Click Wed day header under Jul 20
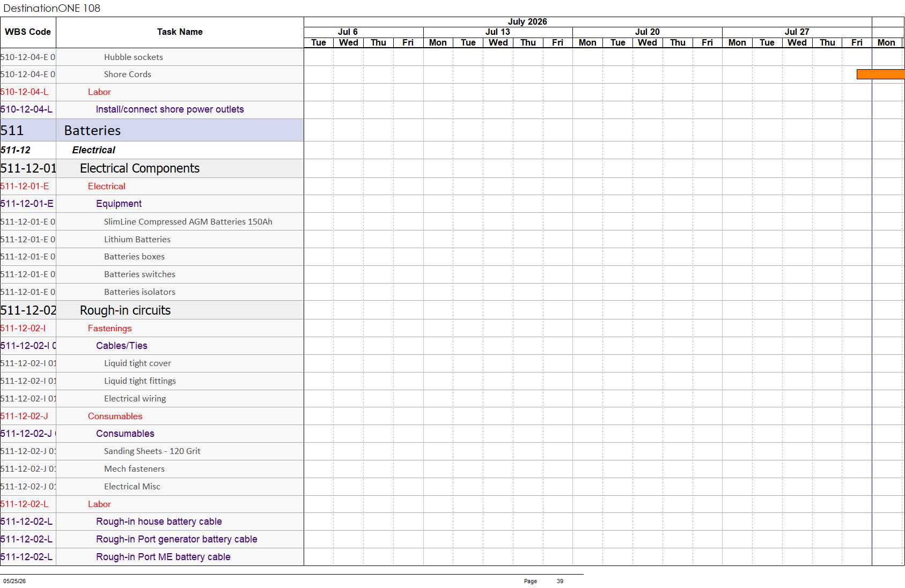This screenshot has height=588, width=905. click(648, 43)
